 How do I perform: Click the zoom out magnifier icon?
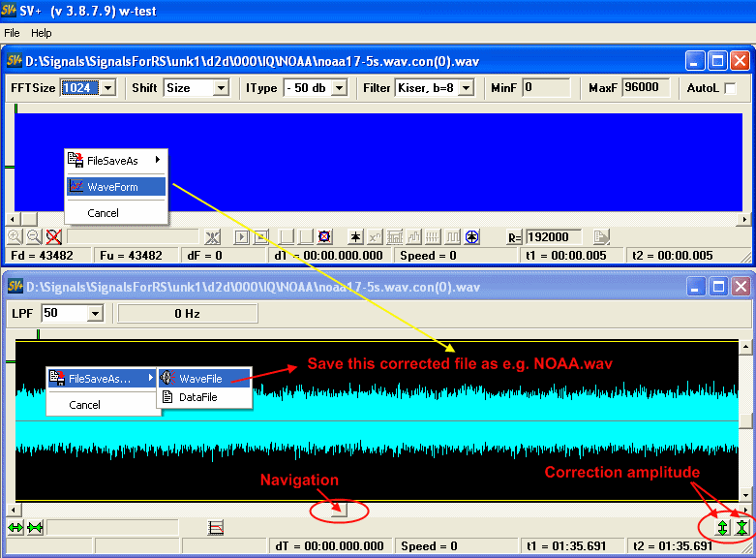33,236
